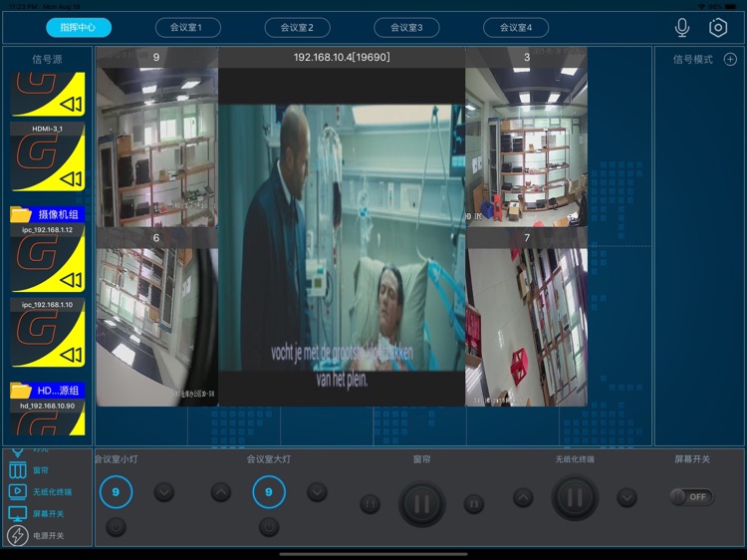Click the 窗帘 curtain icon in the sidebar
The width and height of the screenshot is (747, 560).
point(18,470)
